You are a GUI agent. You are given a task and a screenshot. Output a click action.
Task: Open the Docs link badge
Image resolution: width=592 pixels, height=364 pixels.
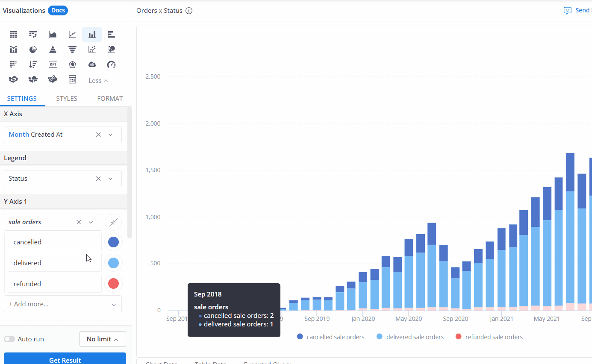(58, 11)
